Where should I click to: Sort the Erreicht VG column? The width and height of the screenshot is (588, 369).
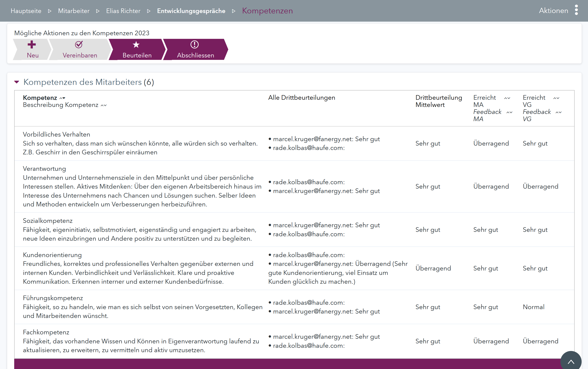(556, 98)
